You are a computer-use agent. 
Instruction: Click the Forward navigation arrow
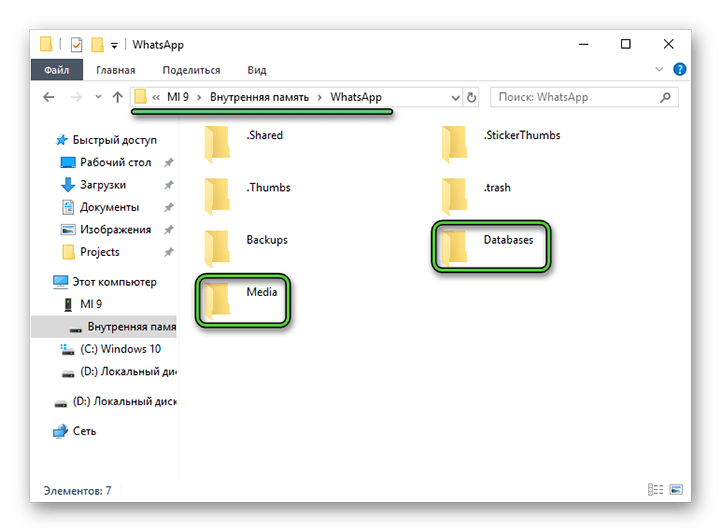coord(76,97)
